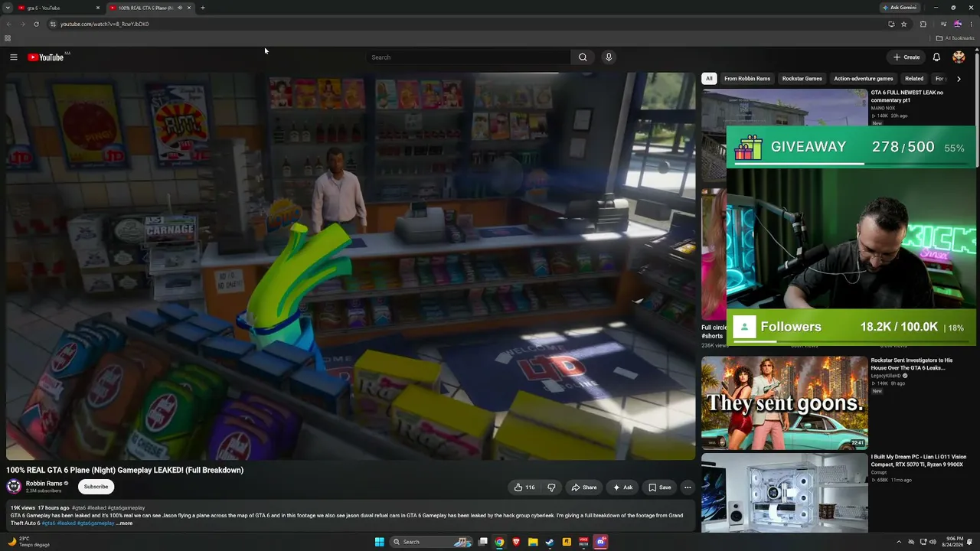Image resolution: width=980 pixels, height=551 pixels.
Task: Open the browser profile avatar
Action: pos(957,24)
